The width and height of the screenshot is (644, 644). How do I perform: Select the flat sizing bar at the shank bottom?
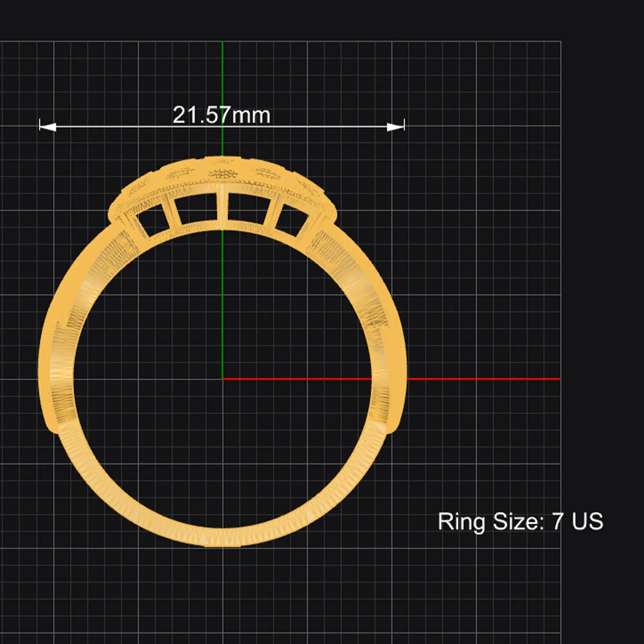point(222,546)
